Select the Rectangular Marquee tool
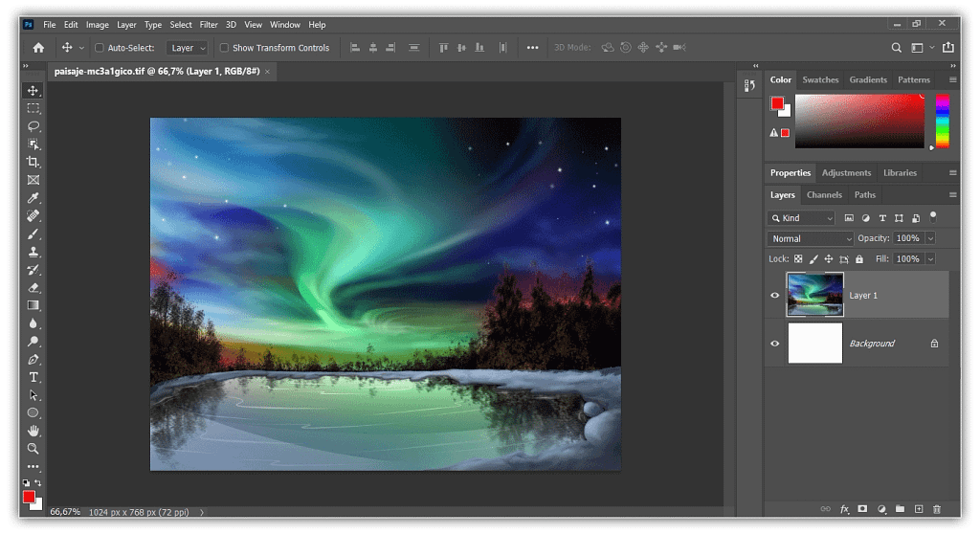 point(33,108)
